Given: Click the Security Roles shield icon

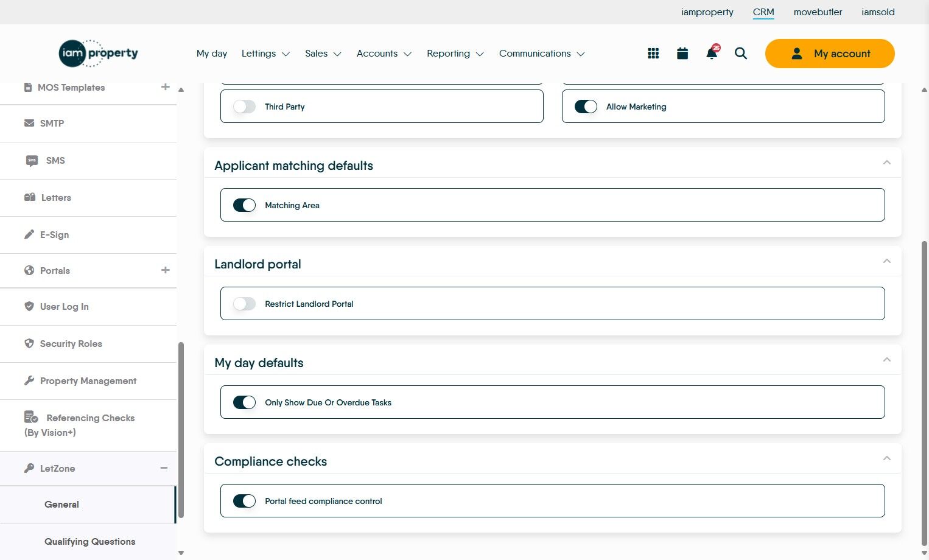Looking at the screenshot, I should point(29,343).
